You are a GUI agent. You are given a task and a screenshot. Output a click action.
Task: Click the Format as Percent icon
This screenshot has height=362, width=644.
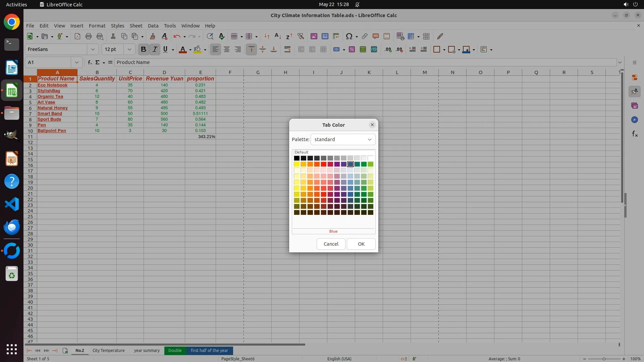pos(352,50)
